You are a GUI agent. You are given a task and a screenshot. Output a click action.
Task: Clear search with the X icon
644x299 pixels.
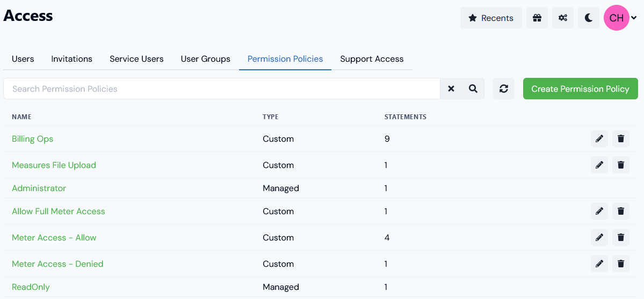tap(451, 89)
